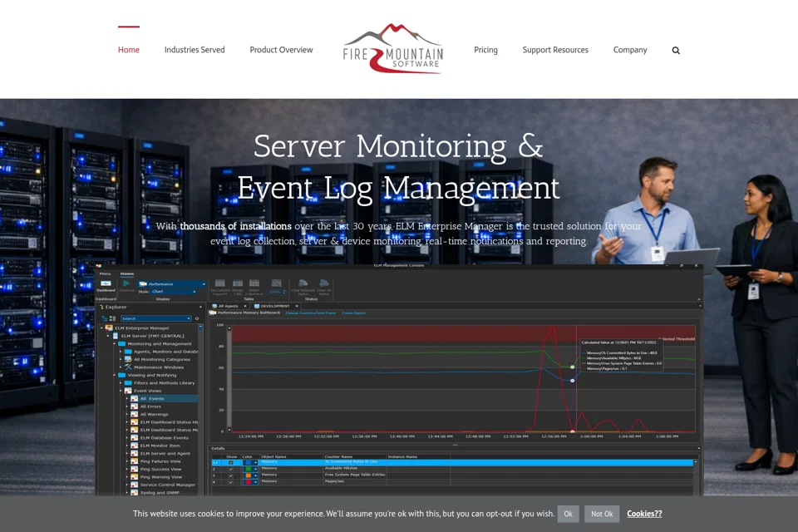Screen dimensions: 798x532
Task: Click the Clear All Status icon
Action: coord(323,283)
